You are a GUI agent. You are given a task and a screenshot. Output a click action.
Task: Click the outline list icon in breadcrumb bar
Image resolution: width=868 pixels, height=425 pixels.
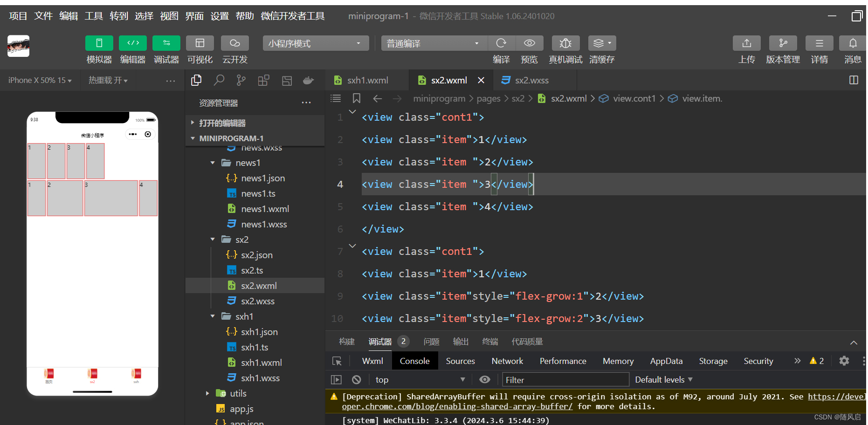coord(336,98)
